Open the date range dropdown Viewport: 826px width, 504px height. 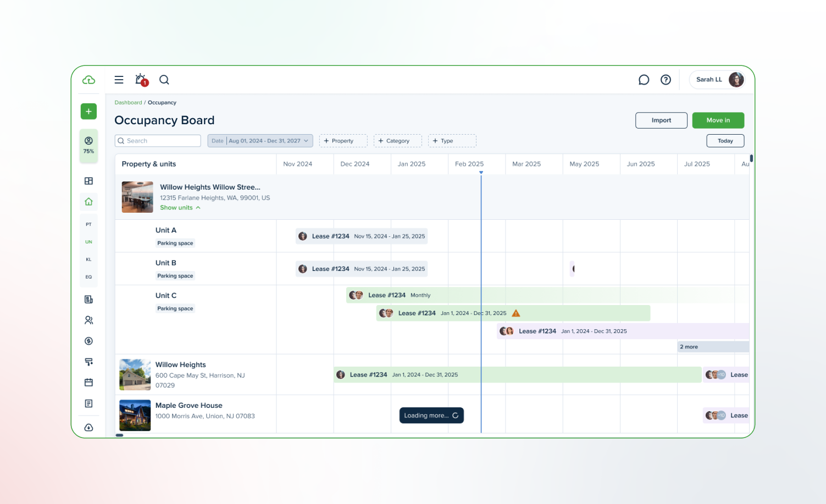pos(260,141)
